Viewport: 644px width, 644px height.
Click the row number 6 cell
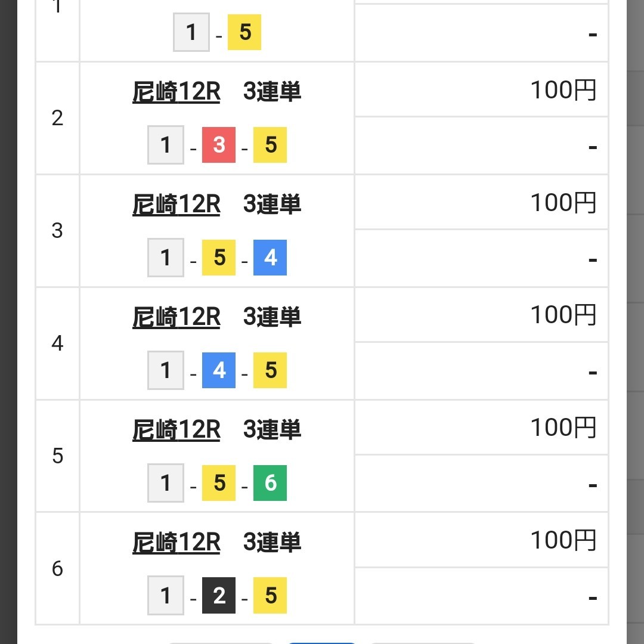57,569
